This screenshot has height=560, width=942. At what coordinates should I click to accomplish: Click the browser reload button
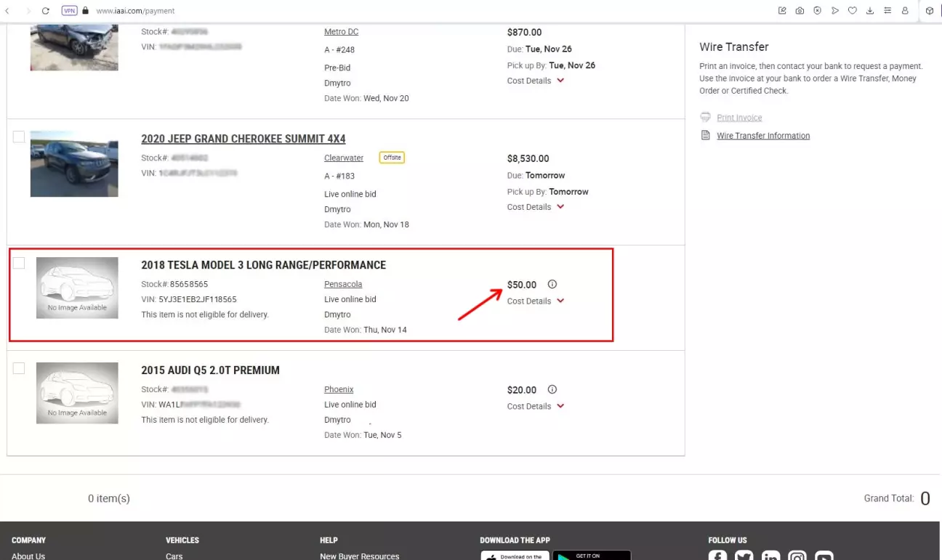pyautogui.click(x=46, y=11)
